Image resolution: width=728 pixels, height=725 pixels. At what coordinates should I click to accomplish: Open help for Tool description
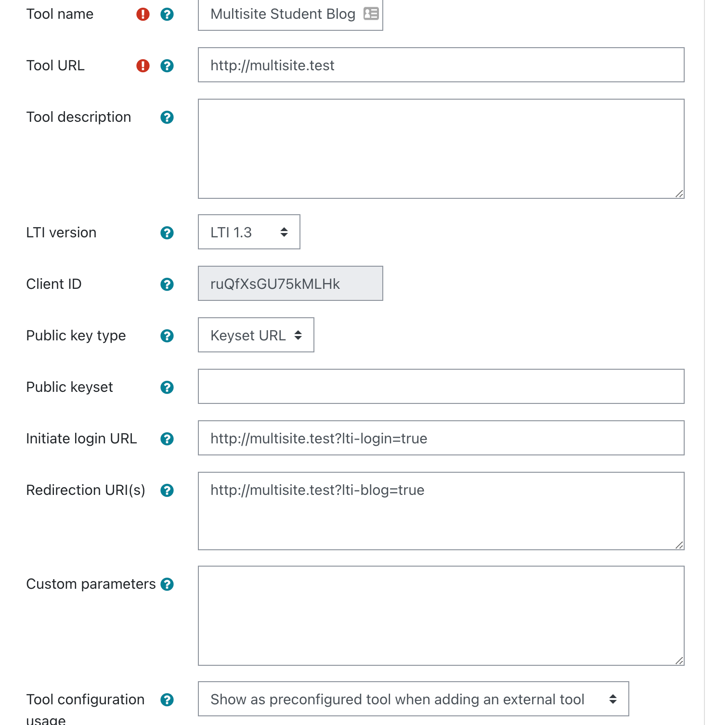click(x=167, y=117)
